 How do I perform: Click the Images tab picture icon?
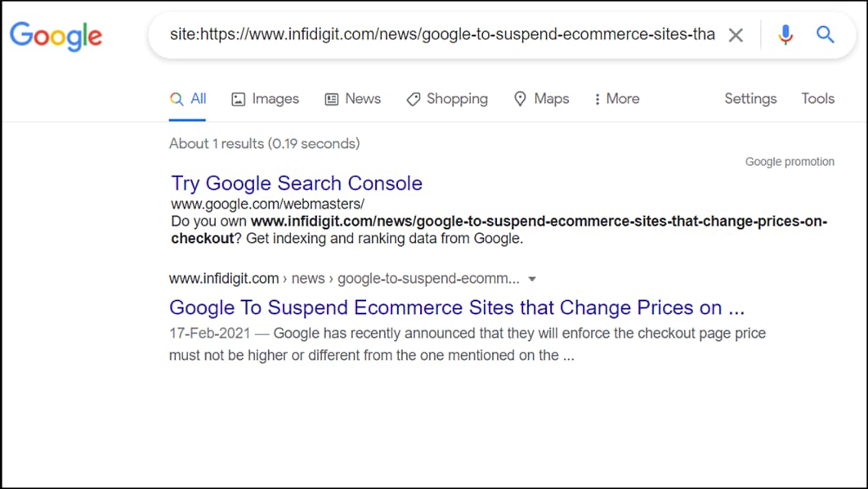pyautogui.click(x=238, y=99)
